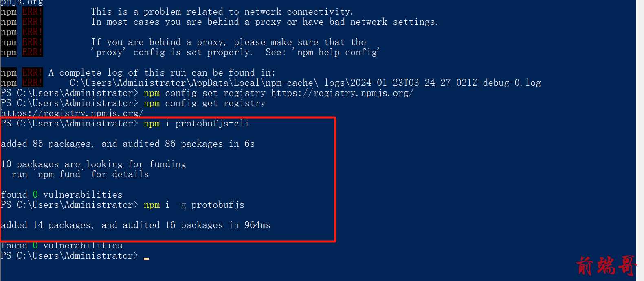This screenshot has width=644, height=281.
Task: Click the npm-cache debug log file path
Action: click(x=305, y=83)
